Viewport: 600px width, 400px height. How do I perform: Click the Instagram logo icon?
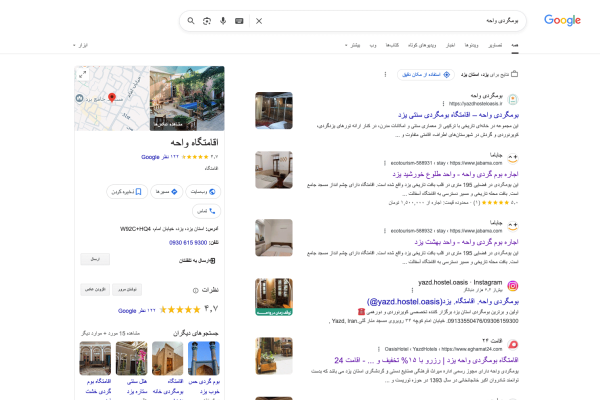513,286
